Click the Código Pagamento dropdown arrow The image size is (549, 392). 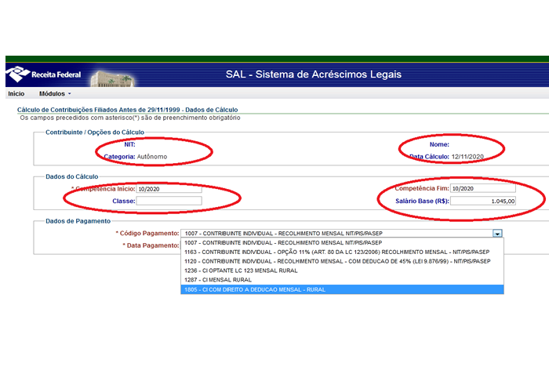[x=497, y=234]
